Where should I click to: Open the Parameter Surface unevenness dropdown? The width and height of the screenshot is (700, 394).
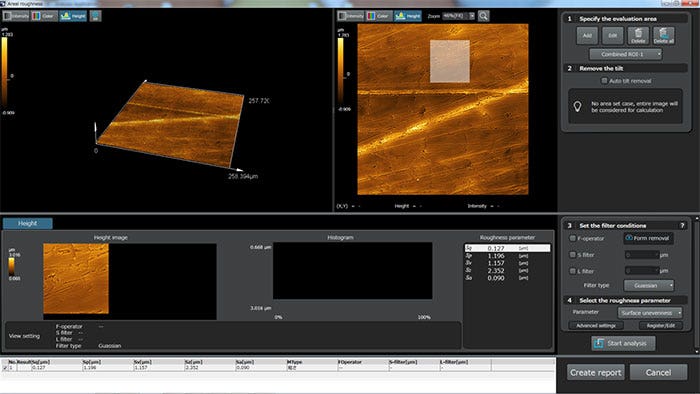(x=650, y=312)
